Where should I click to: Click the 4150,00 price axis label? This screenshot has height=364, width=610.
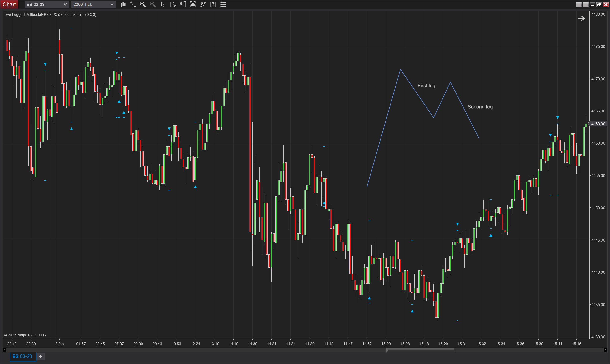pos(598,208)
